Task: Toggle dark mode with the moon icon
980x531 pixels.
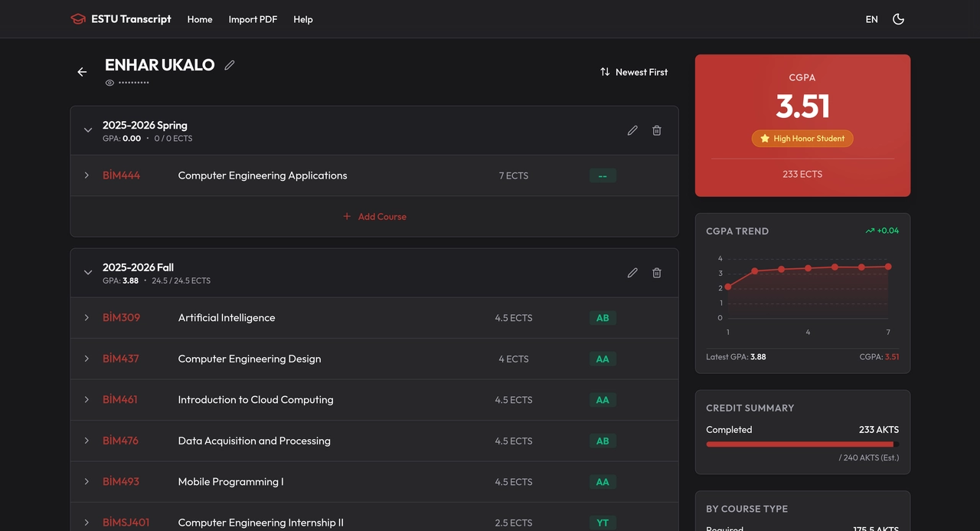Action: pyautogui.click(x=898, y=18)
